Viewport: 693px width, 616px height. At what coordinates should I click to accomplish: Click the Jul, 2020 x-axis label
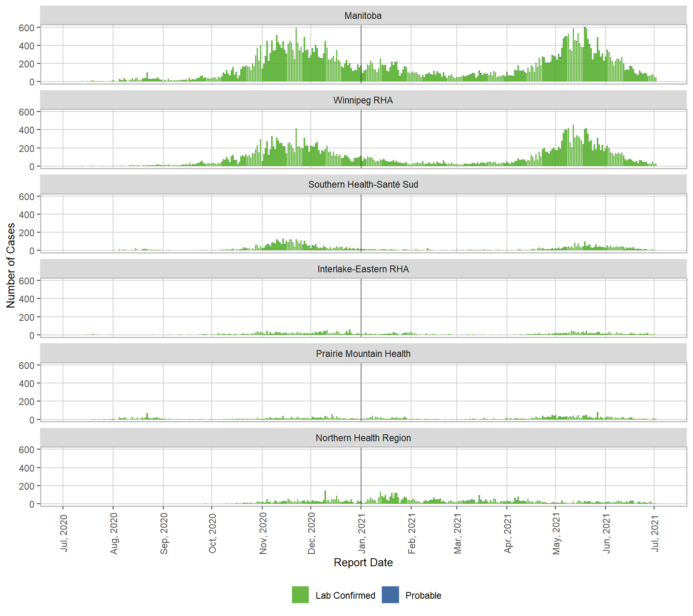click(64, 533)
